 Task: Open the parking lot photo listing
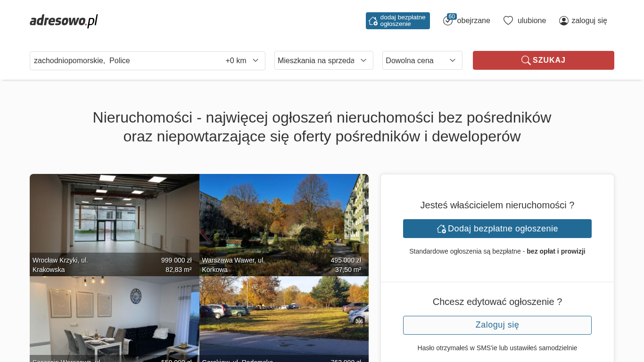point(284,316)
